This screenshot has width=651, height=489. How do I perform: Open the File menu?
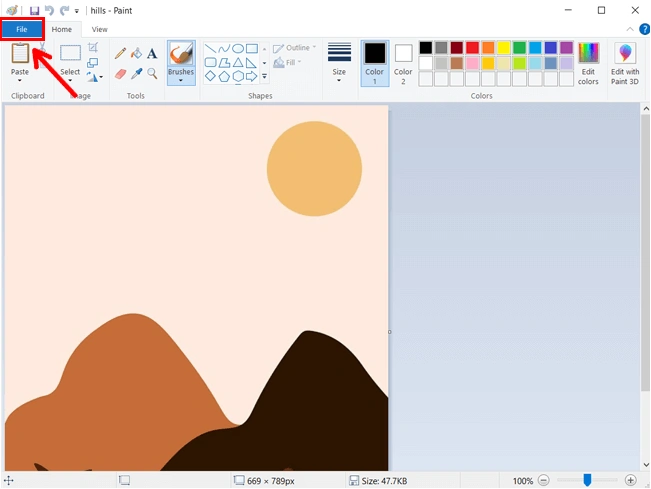22,30
